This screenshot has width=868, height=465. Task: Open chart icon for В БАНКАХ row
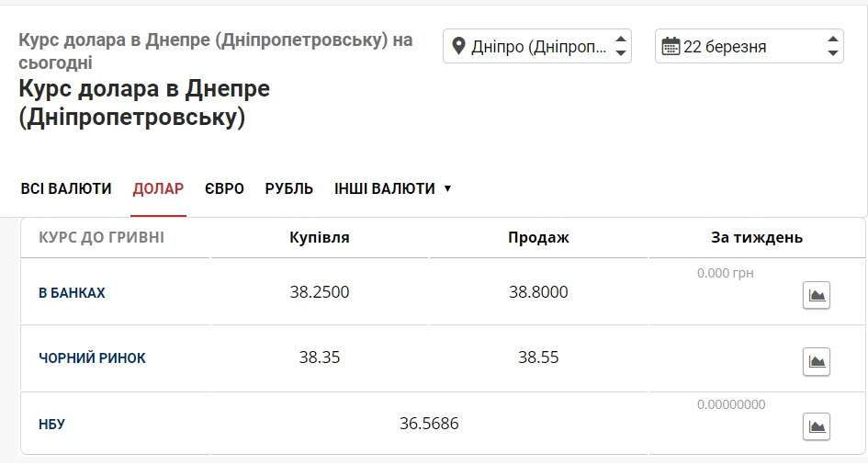(816, 295)
